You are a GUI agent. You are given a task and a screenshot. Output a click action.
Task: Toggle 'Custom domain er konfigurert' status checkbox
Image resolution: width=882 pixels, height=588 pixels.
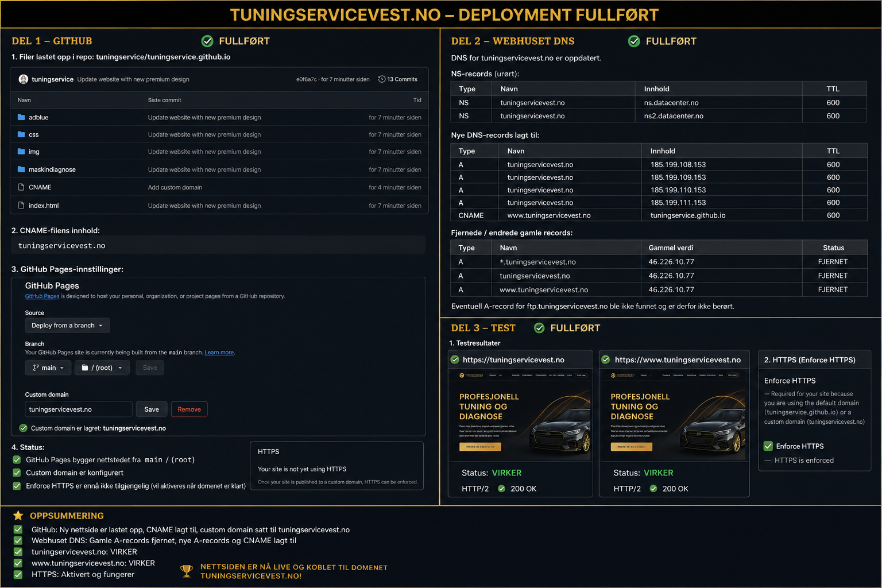click(17, 473)
